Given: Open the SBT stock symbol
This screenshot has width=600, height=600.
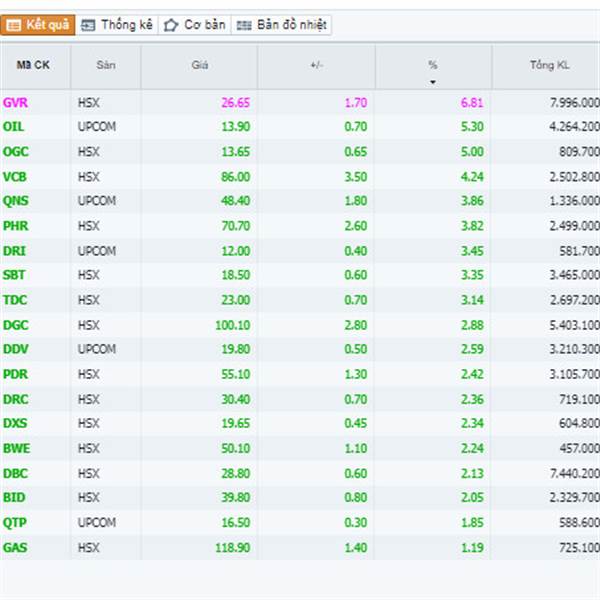Looking at the screenshot, I should click(14, 275).
